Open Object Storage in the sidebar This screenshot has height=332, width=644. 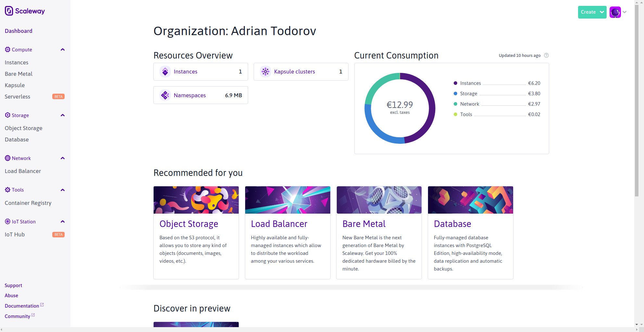[23, 128]
